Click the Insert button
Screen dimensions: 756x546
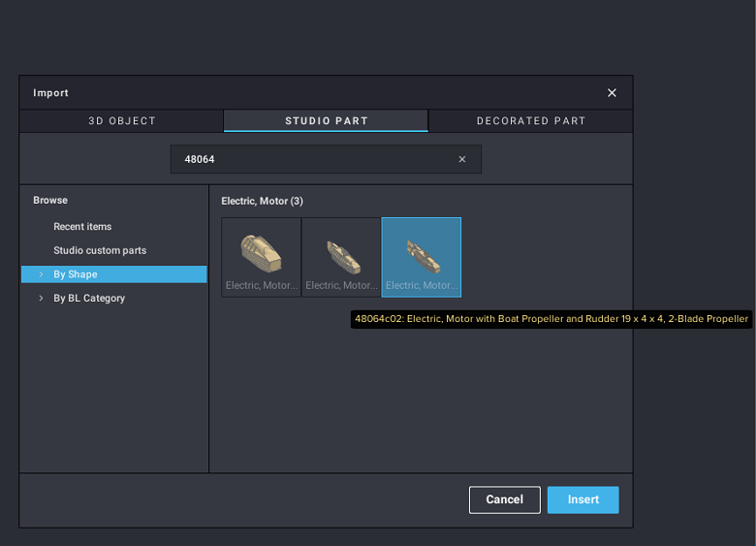coord(583,499)
